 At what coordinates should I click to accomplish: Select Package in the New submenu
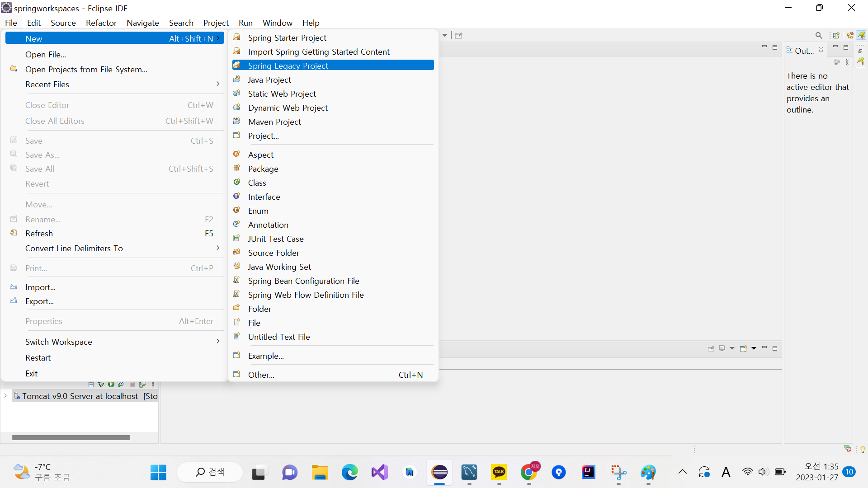333,169
